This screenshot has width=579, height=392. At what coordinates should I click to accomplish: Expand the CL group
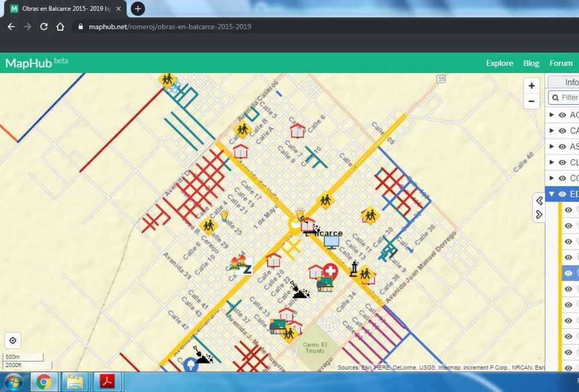tap(552, 163)
